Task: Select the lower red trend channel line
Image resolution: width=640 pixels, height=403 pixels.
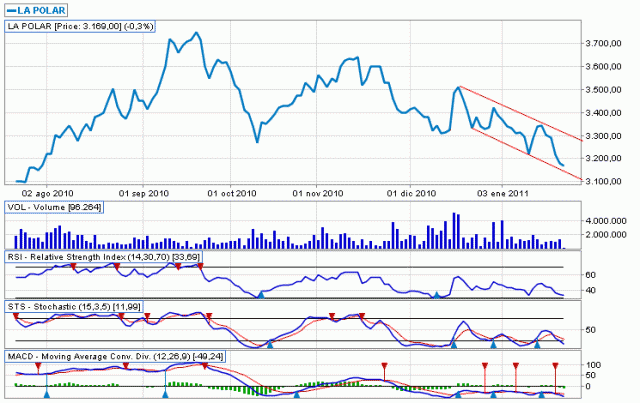Action: point(527,154)
